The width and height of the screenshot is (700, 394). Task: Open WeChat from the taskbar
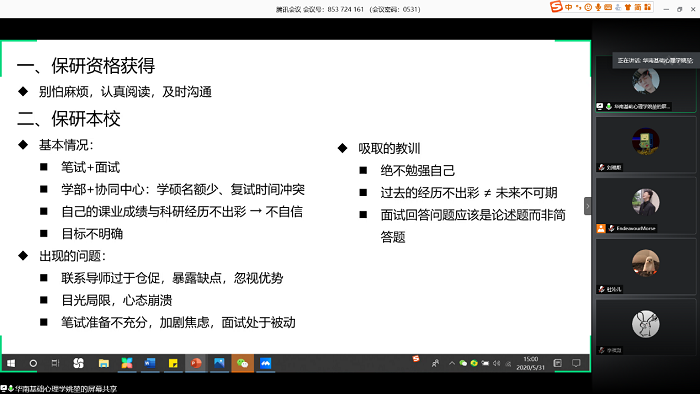242,363
